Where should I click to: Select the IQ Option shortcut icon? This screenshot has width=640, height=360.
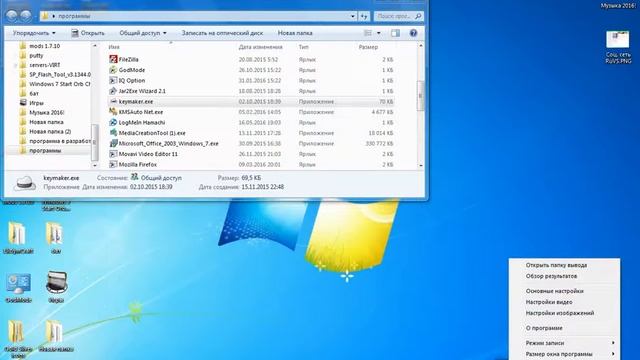pos(113,80)
